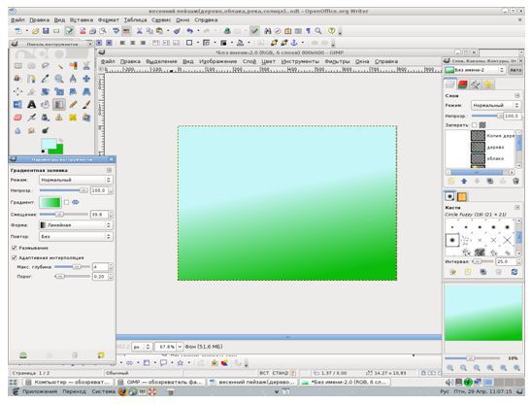Toggle the gradient reverse checkbox
Screen dimensions: 532x405
66,202
